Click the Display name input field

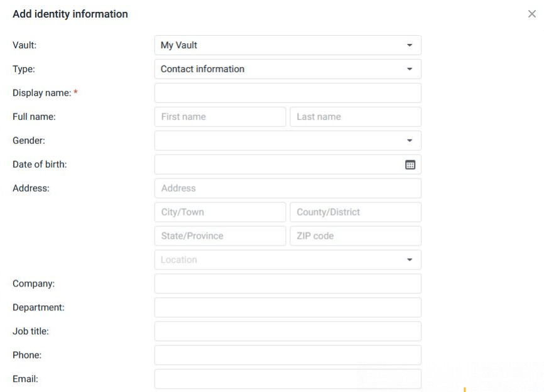[287, 92]
